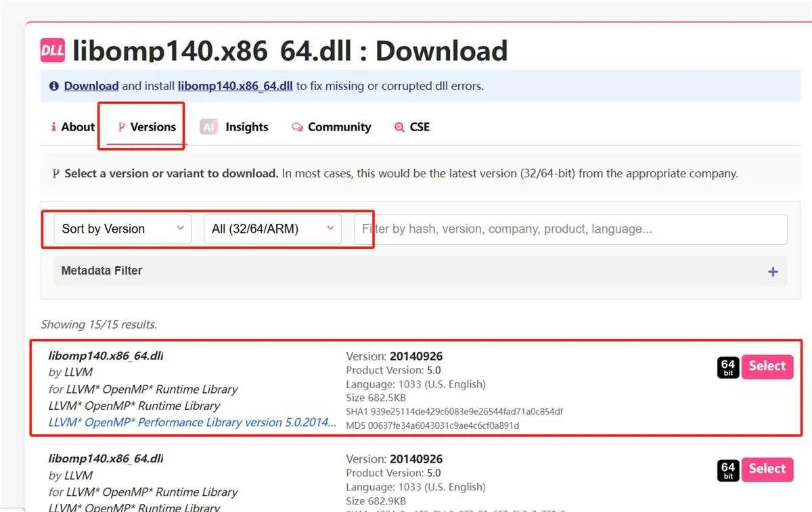Open the About tab
Viewport: 812px width, 512px height.
coord(72,126)
